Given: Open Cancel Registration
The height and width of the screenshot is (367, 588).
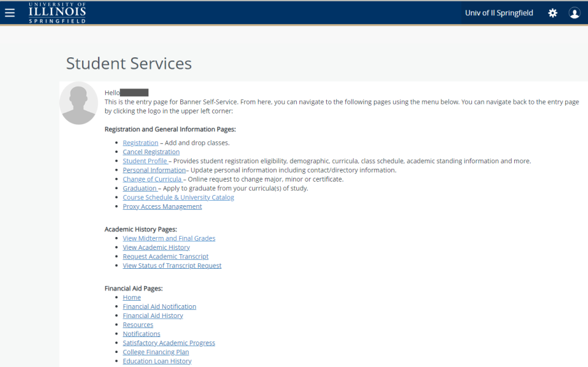Looking at the screenshot, I should [x=151, y=152].
